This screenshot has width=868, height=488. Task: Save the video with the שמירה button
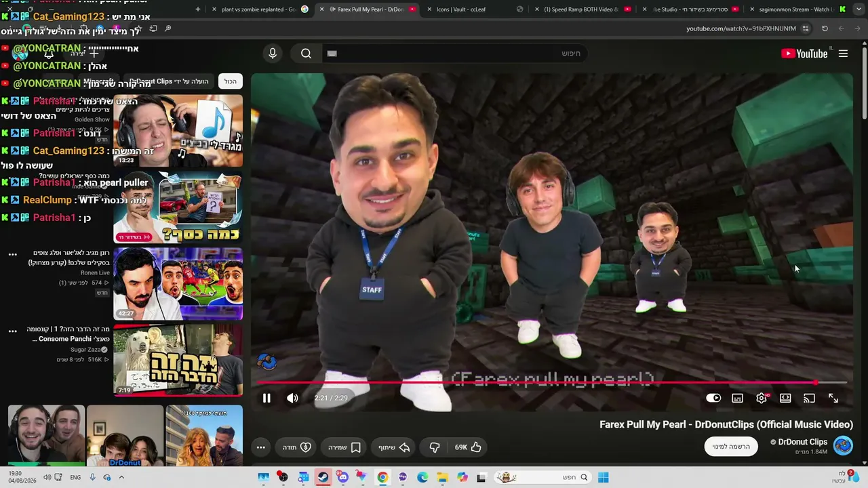click(344, 447)
